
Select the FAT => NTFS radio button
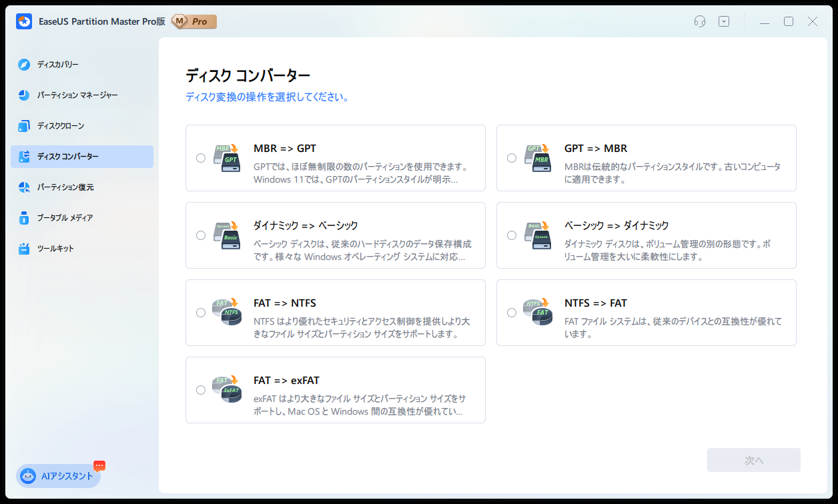click(201, 313)
